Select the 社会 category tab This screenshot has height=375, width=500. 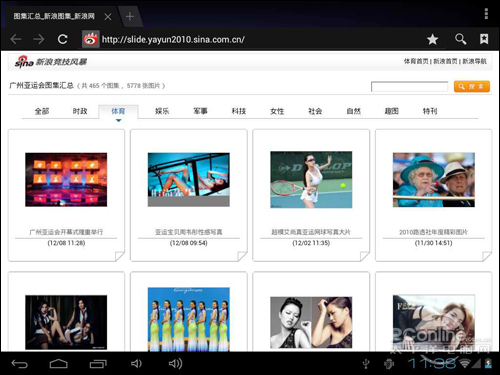315,111
